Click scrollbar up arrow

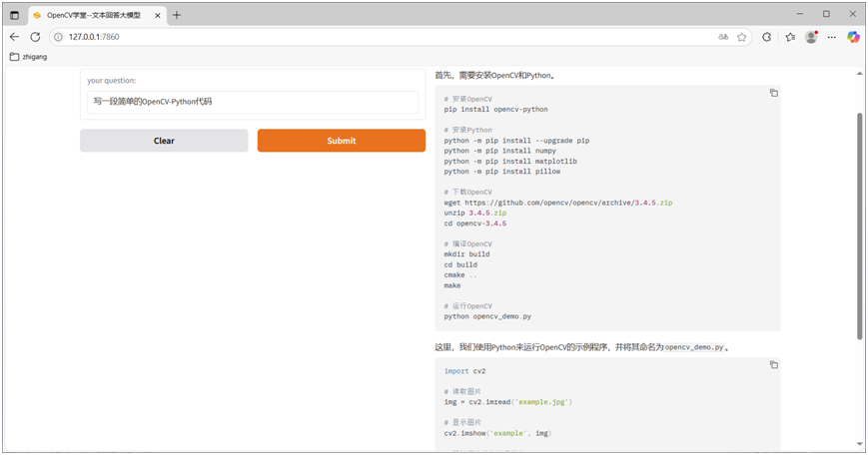pyautogui.click(x=859, y=74)
